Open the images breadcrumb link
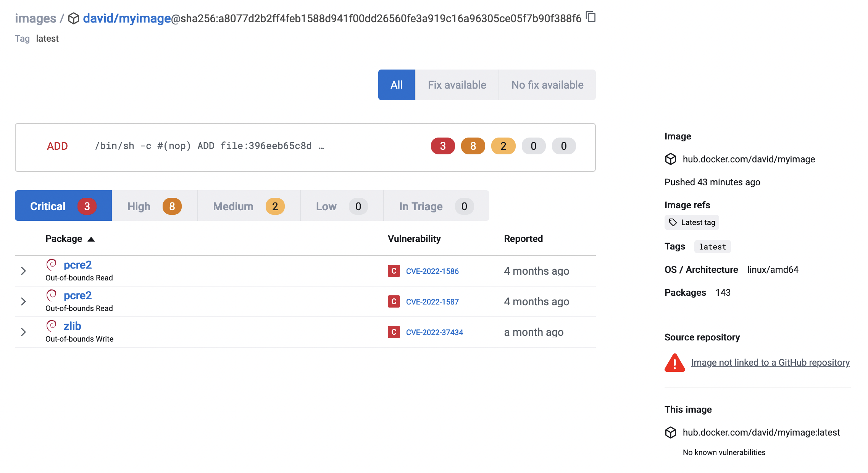The width and height of the screenshot is (868, 473). pyautogui.click(x=35, y=18)
